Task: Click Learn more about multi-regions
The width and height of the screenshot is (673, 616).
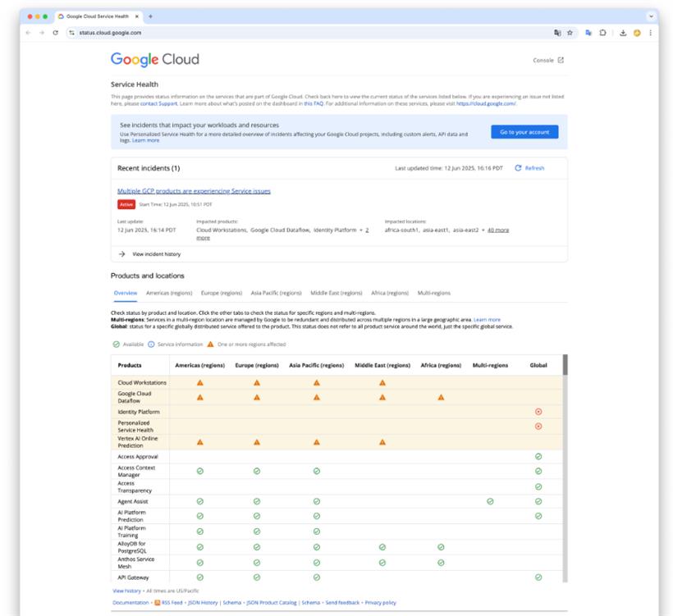Action: point(487,320)
